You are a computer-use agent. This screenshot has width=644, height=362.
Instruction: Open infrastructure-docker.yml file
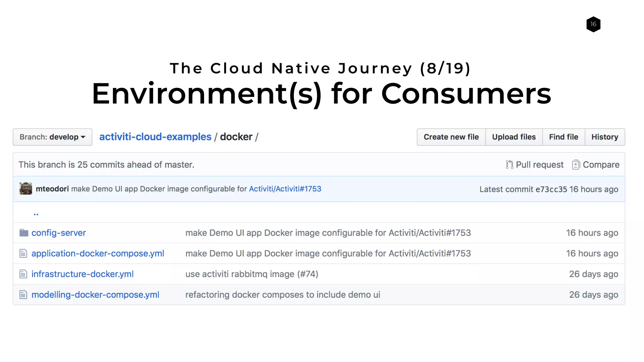[x=82, y=274]
